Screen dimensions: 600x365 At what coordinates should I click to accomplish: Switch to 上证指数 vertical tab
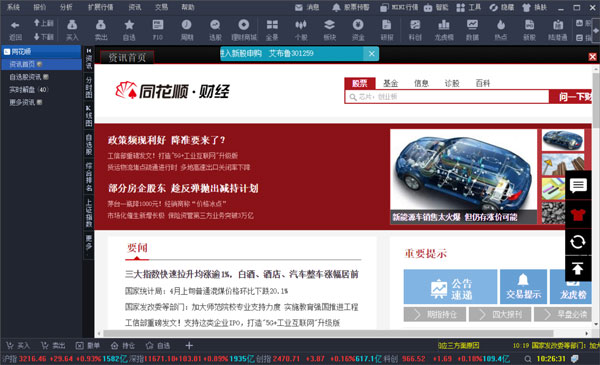click(x=89, y=213)
